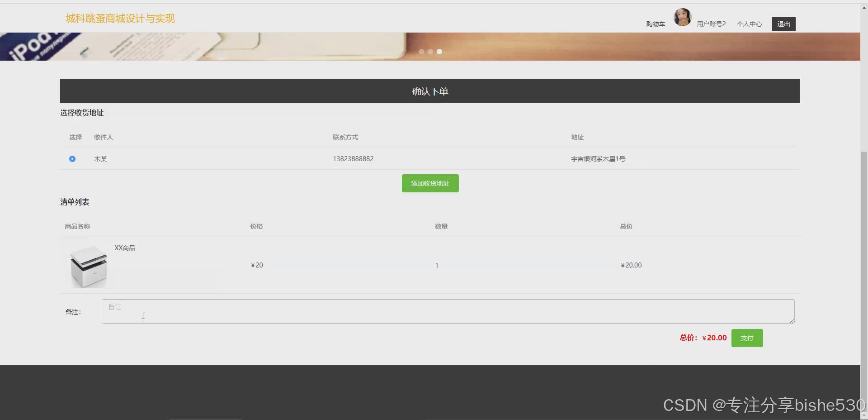Select the first carousel indicator dot

point(421,52)
